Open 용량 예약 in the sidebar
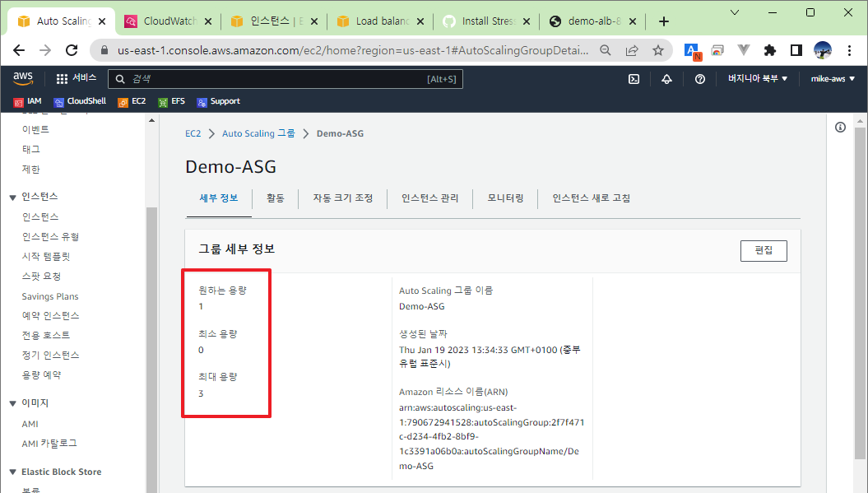The width and height of the screenshot is (868, 493). coord(41,375)
